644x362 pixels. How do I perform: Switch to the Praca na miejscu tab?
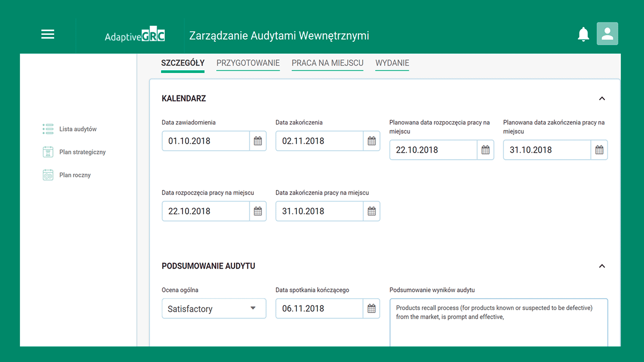click(x=327, y=63)
